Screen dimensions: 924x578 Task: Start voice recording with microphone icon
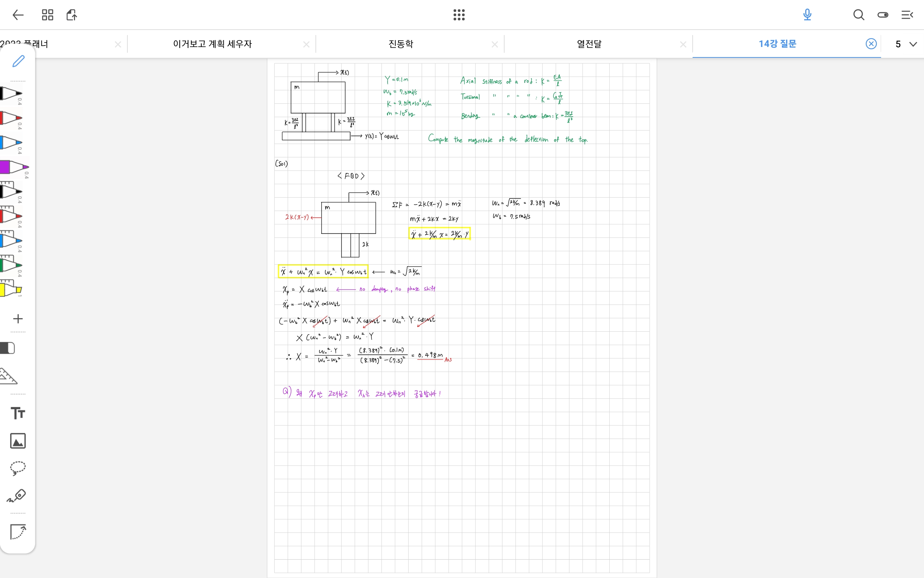tap(807, 15)
